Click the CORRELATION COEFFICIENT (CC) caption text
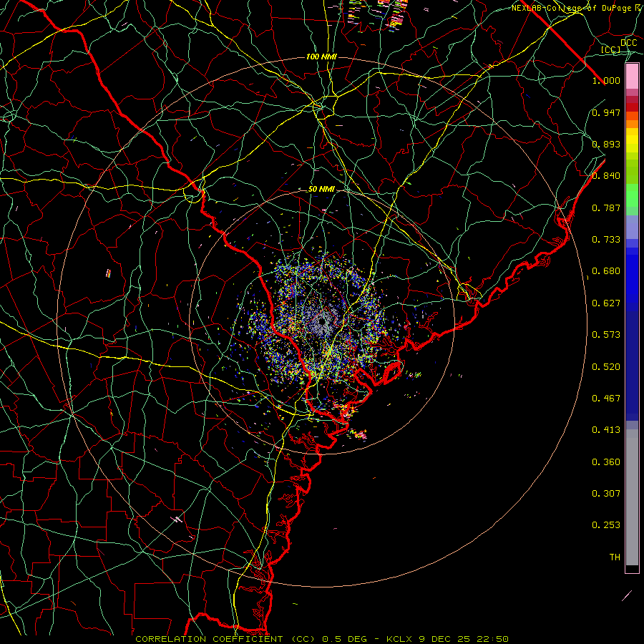 tap(226, 639)
